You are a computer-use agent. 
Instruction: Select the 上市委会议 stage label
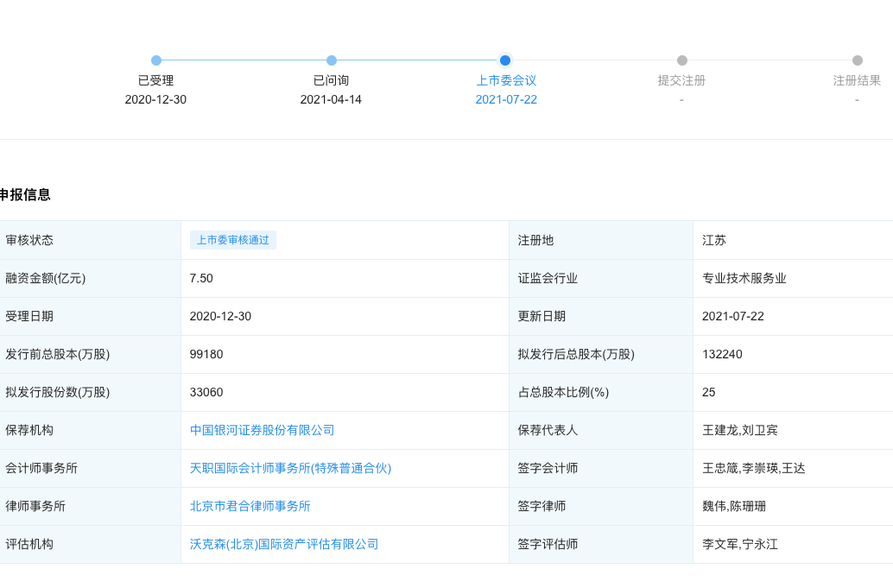tap(505, 79)
